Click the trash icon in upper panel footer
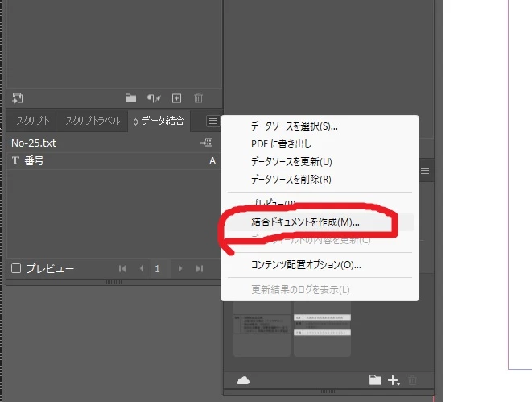Screen dimensions: 532x402 click(198, 98)
